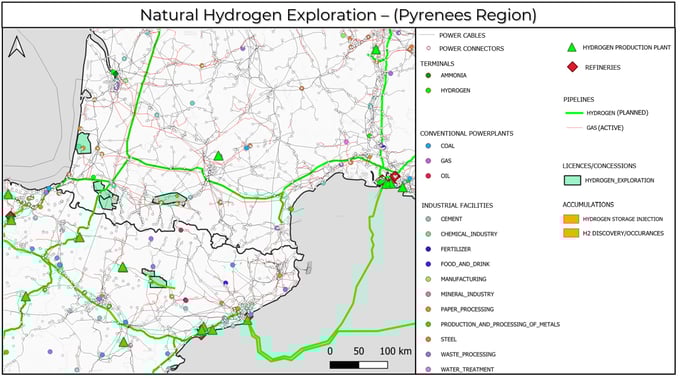Click the pink Gas (Active) pipeline line sample
The image size is (680, 379).
point(574,128)
